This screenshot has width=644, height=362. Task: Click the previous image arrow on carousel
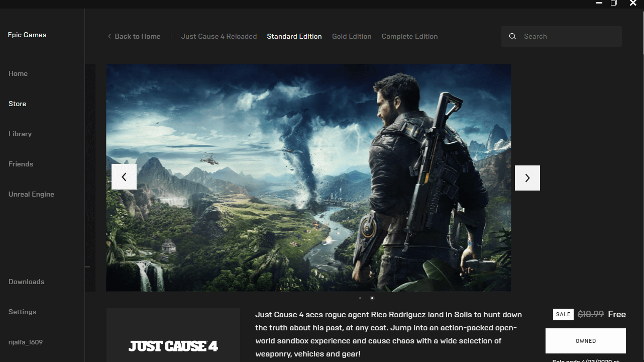coord(124,177)
